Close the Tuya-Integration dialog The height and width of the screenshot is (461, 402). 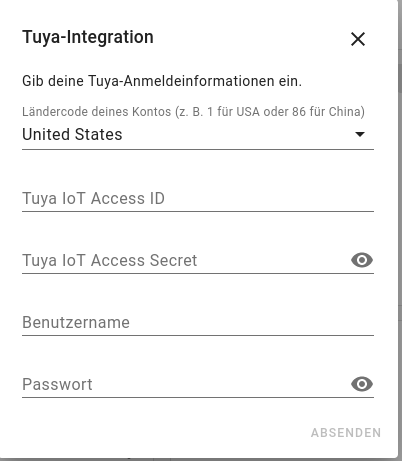358,39
